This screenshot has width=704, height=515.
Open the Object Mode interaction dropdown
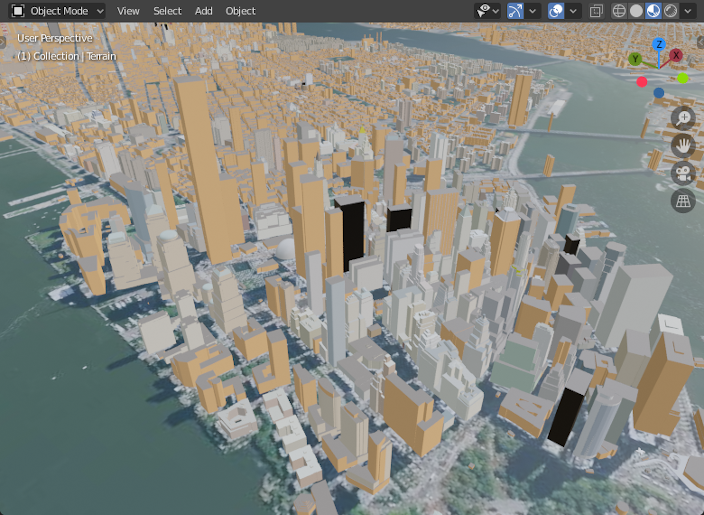tap(57, 11)
